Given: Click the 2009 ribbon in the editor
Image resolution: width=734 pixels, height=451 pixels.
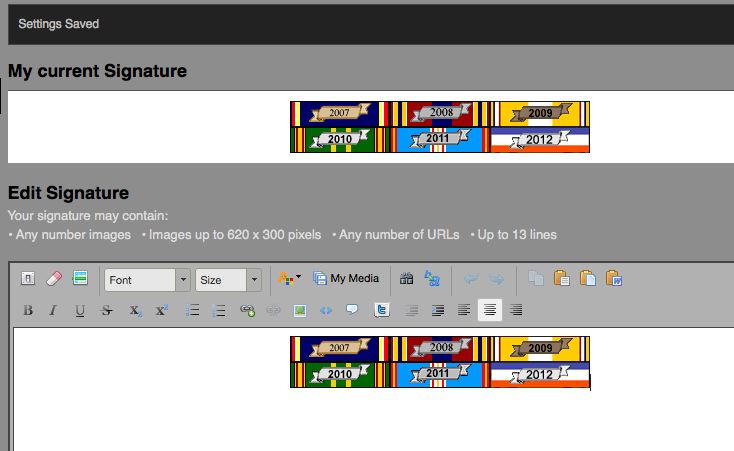Looking at the screenshot, I should (540, 348).
